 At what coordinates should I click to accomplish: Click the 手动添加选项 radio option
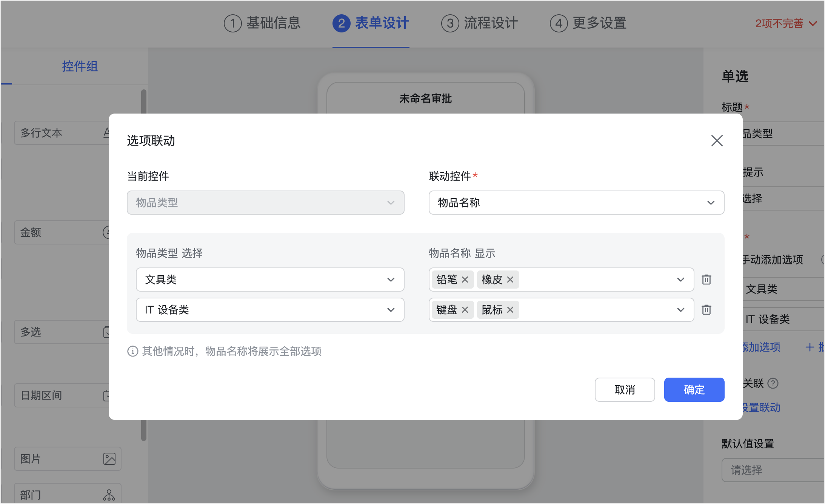coord(773,260)
